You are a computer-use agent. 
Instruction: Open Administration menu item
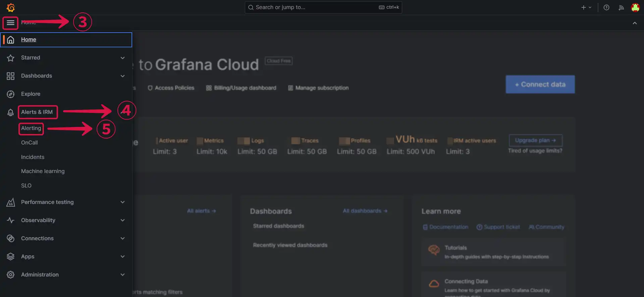pos(40,275)
